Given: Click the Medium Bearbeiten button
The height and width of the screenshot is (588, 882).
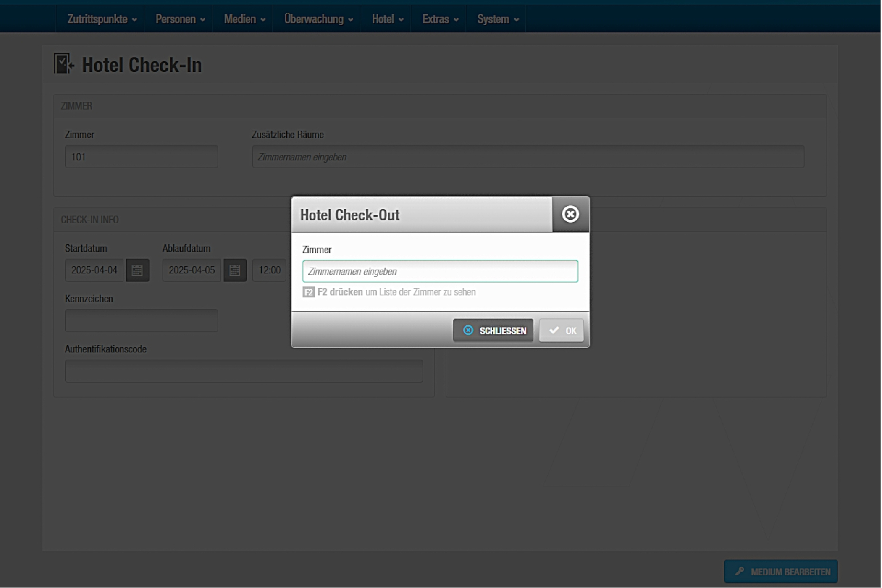Looking at the screenshot, I should pos(780,572).
